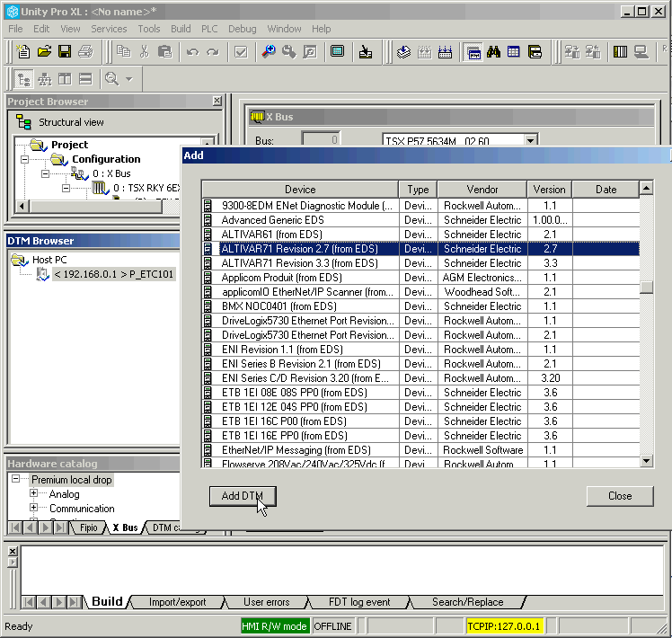
Task: Collapse the 0 : X Bus node
Action: tap(45, 173)
